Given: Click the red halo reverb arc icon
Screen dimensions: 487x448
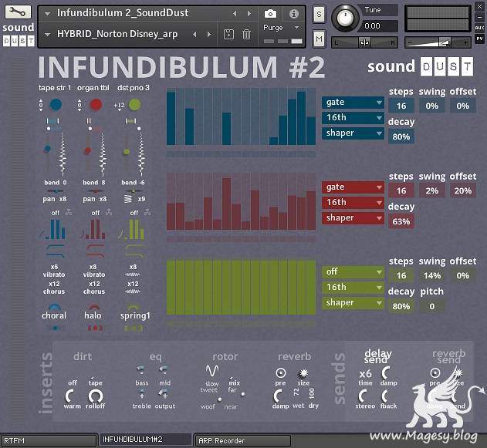Looking at the screenshot, I should (94, 307).
